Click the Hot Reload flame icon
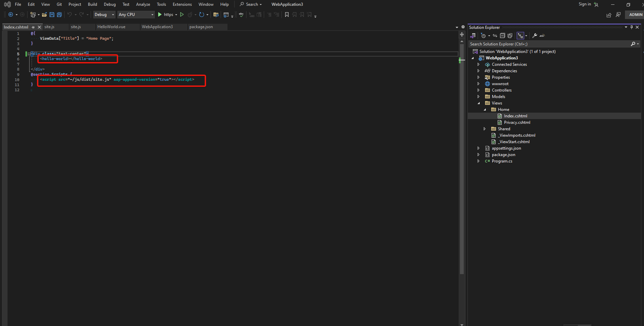The height and width of the screenshot is (326, 644). click(190, 15)
